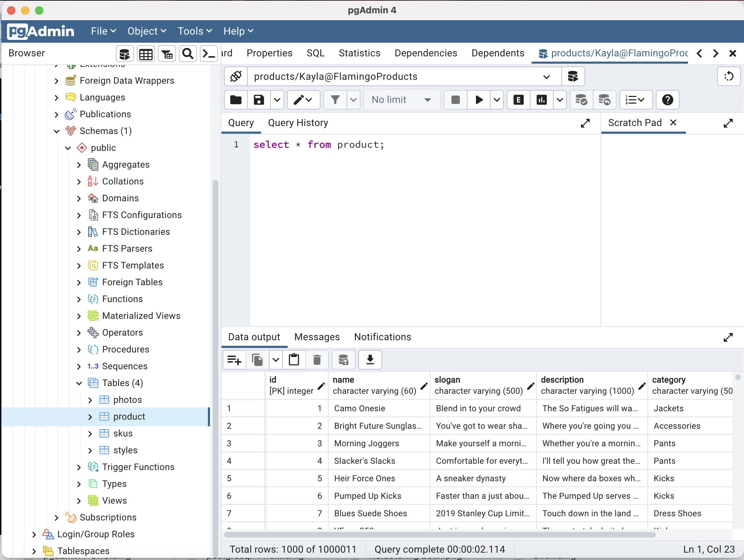Click the Save File disk icon

259,100
